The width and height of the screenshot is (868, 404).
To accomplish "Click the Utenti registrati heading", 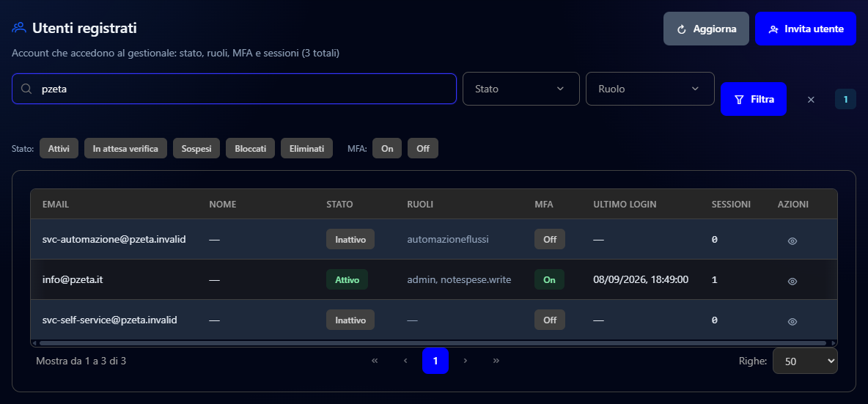I will [x=84, y=28].
